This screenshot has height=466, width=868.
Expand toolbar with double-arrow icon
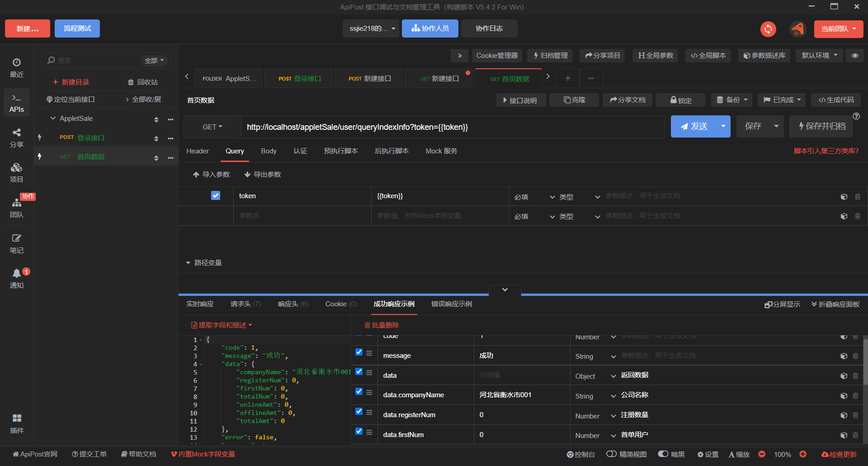[x=460, y=56]
